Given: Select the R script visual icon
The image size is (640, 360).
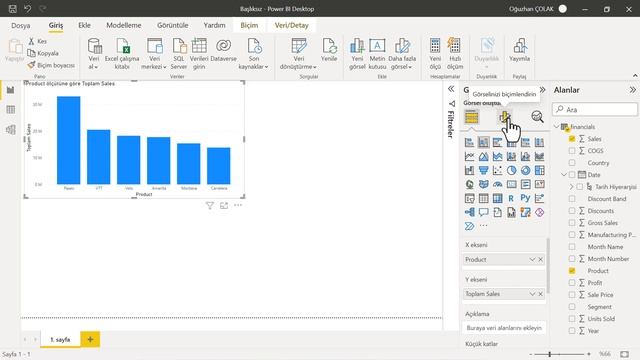Looking at the screenshot, I should (511, 198).
